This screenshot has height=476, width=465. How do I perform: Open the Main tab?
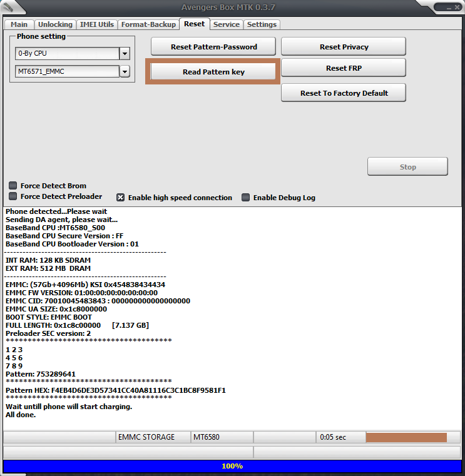click(19, 24)
